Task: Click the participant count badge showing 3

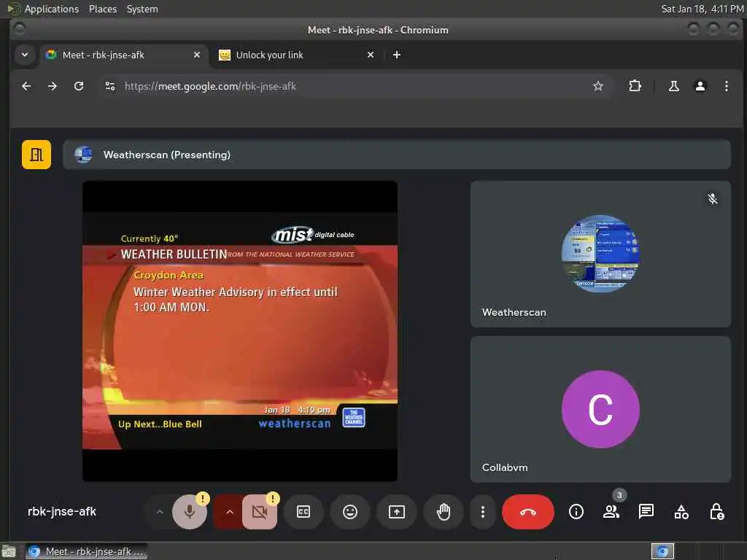Action: (619, 495)
